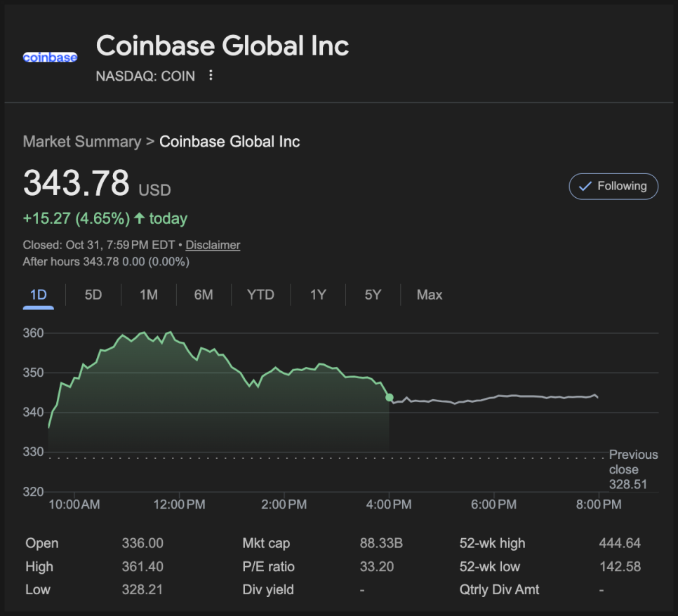
Task: Click the Coinbase logo icon
Action: [50, 58]
